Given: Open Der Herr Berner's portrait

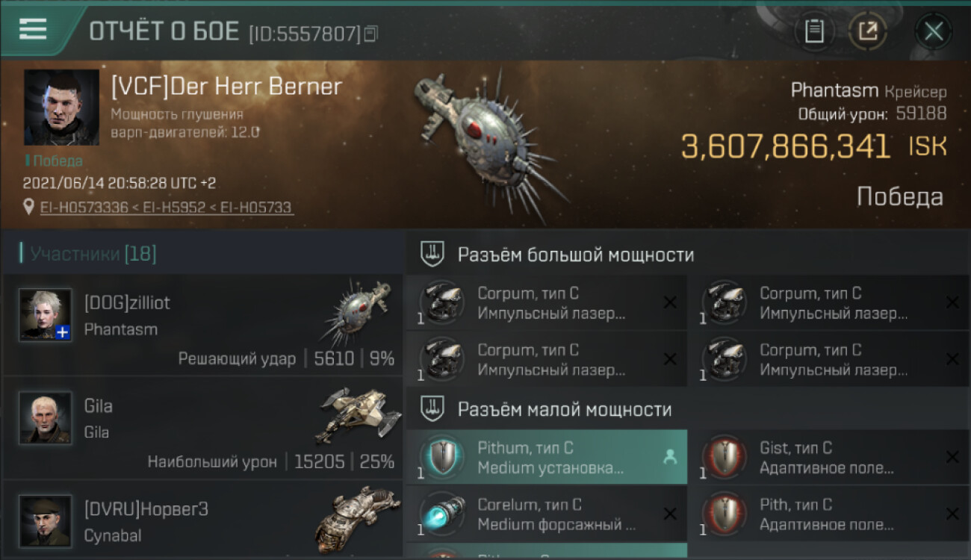Looking at the screenshot, I should 61,108.
